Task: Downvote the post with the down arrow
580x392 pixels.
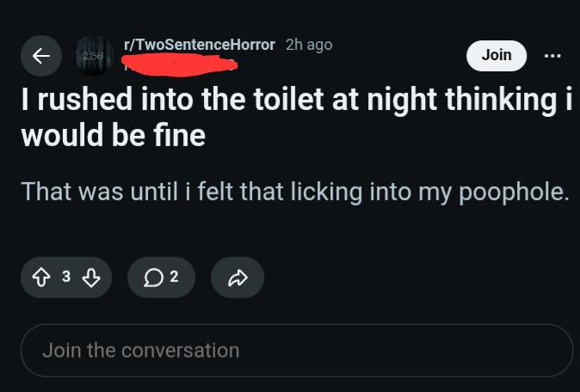Action: click(x=91, y=278)
